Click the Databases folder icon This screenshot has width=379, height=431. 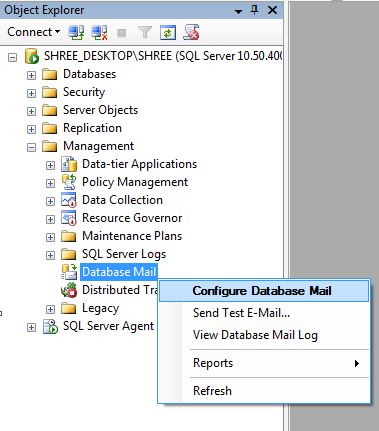[50, 74]
